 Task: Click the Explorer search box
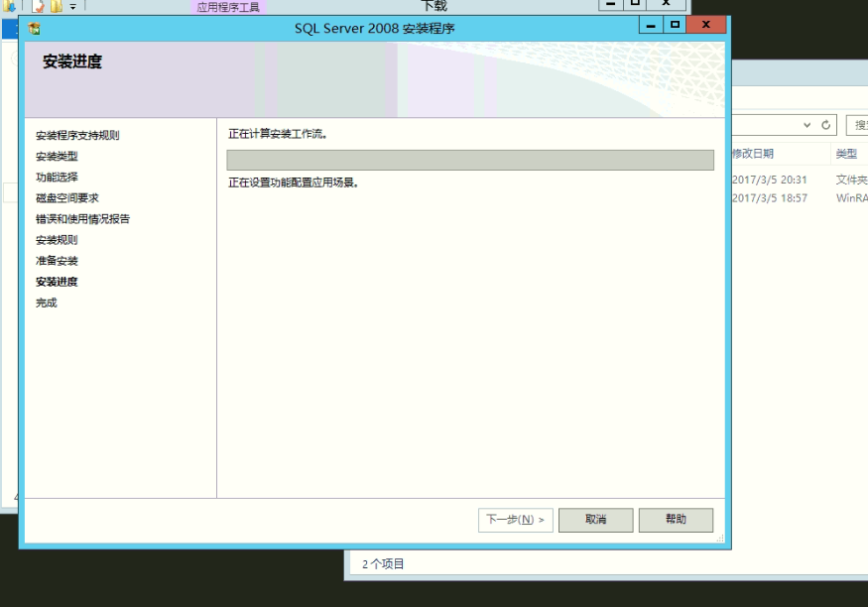click(x=857, y=125)
